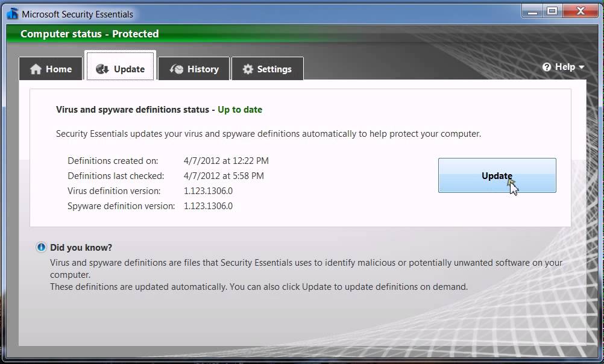Click the Did you know info icon
Screen dimensions: 604x364
click(41, 247)
